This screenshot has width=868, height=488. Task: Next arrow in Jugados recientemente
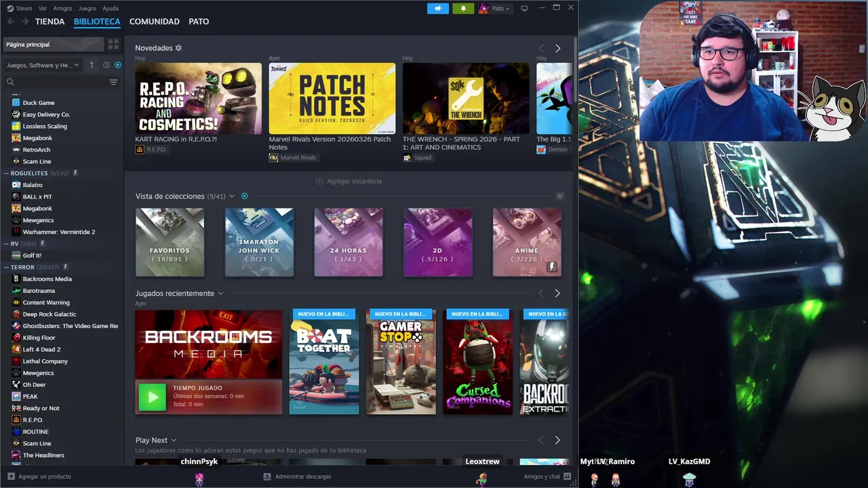point(557,293)
